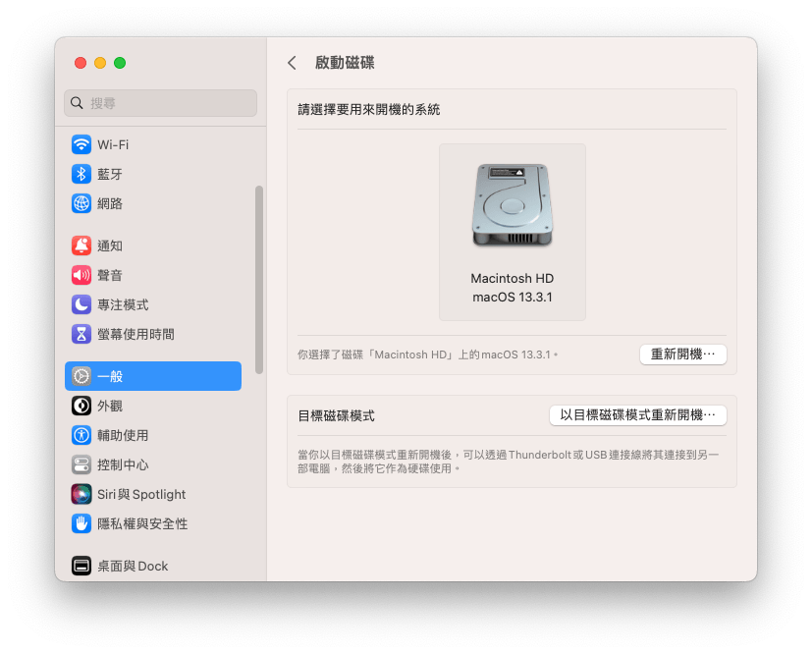Choose the 專注模式 text label
The image size is (812, 654).
point(123,304)
